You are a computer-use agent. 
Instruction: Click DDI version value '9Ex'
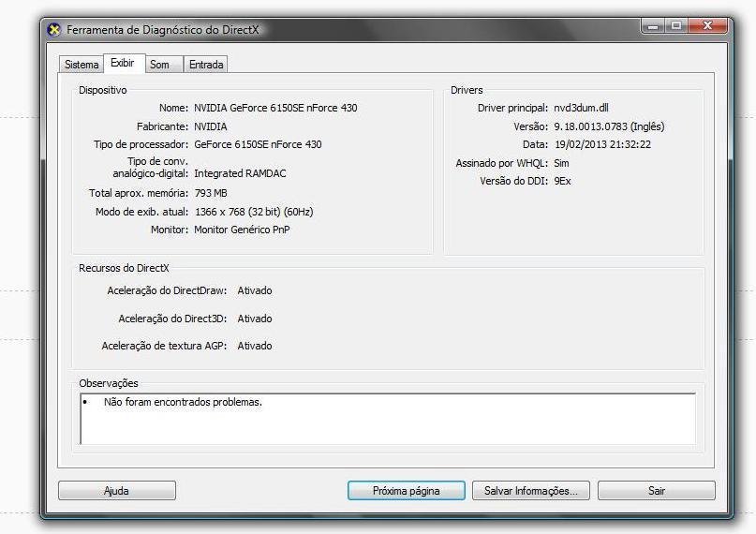point(562,181)
